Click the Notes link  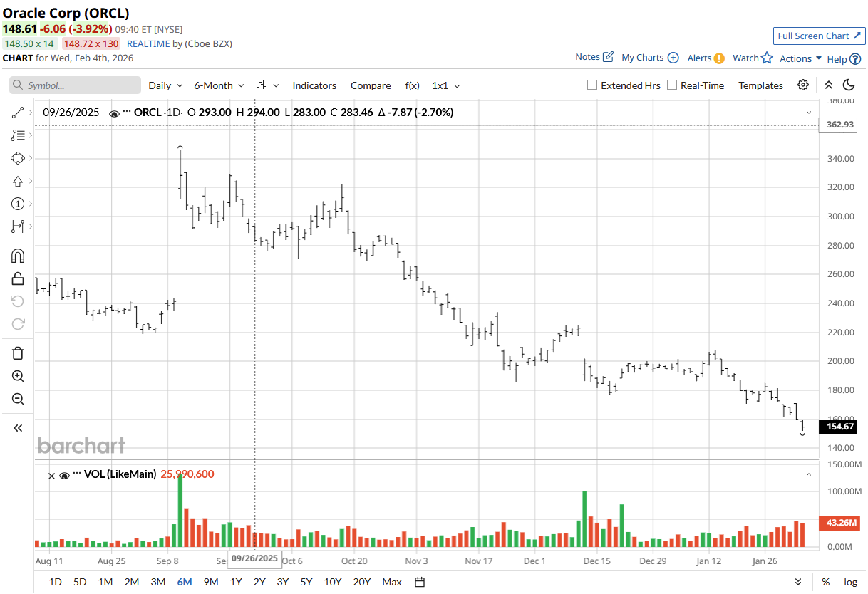tap(588, 57)
